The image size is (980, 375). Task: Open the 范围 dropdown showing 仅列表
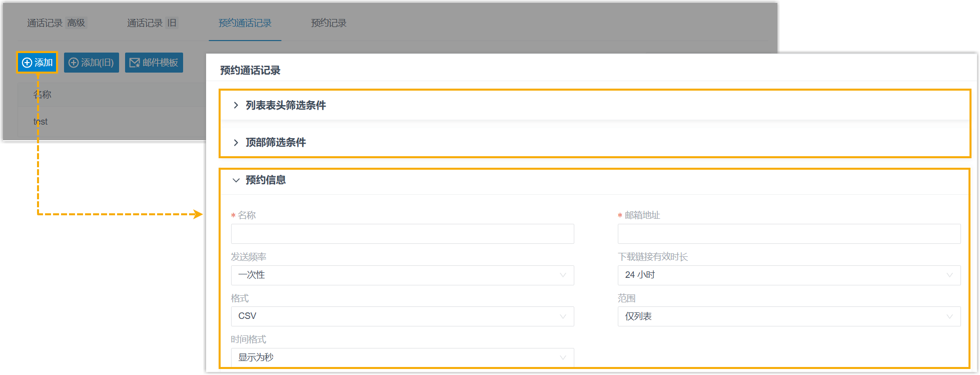(x=788, y=316)
